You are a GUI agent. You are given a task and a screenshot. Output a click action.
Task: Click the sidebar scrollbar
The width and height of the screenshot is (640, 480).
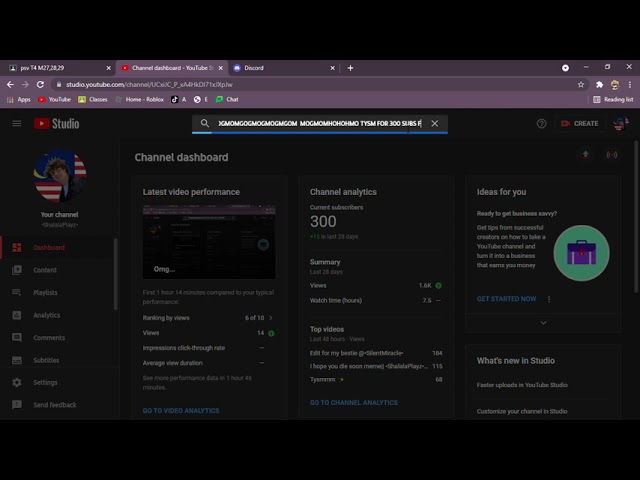coord(116,274)
